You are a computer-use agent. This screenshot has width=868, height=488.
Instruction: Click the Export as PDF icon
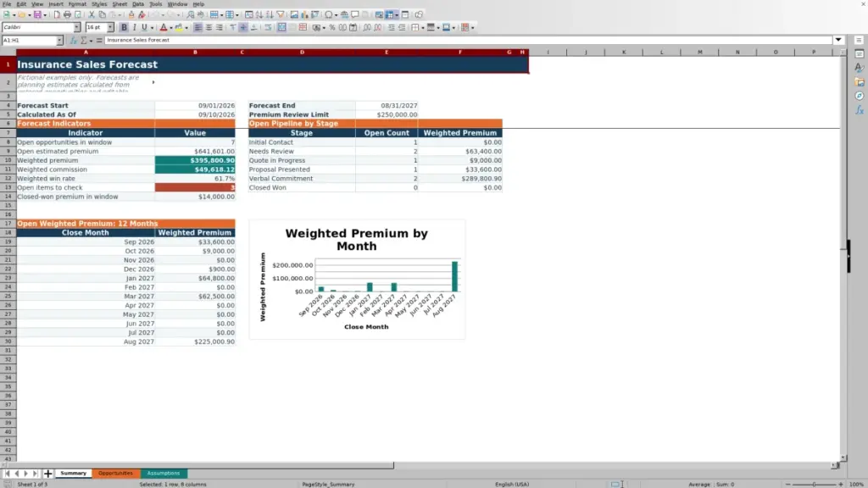click(57, 15)
